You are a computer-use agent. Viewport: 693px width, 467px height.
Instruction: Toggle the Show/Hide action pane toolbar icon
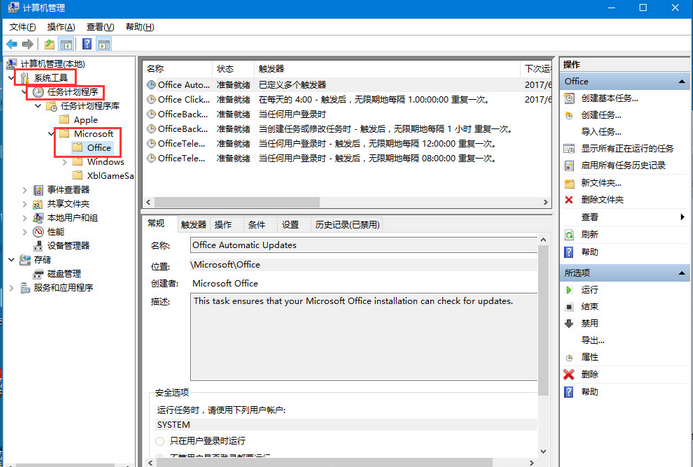[x=104, y=44]
